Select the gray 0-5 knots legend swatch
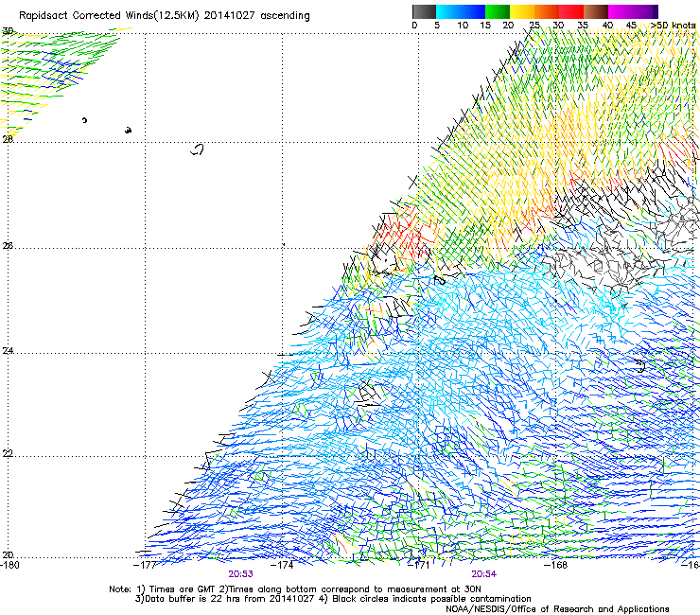Viewport: 700px width, 615px height. 424,11
